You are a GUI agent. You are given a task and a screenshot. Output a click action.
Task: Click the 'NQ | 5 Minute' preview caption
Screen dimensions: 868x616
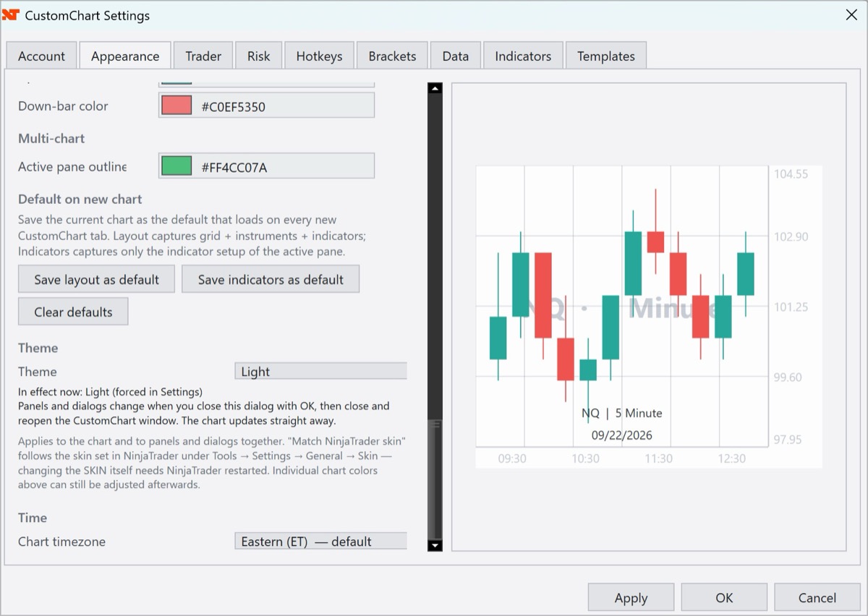coord(622,413)
